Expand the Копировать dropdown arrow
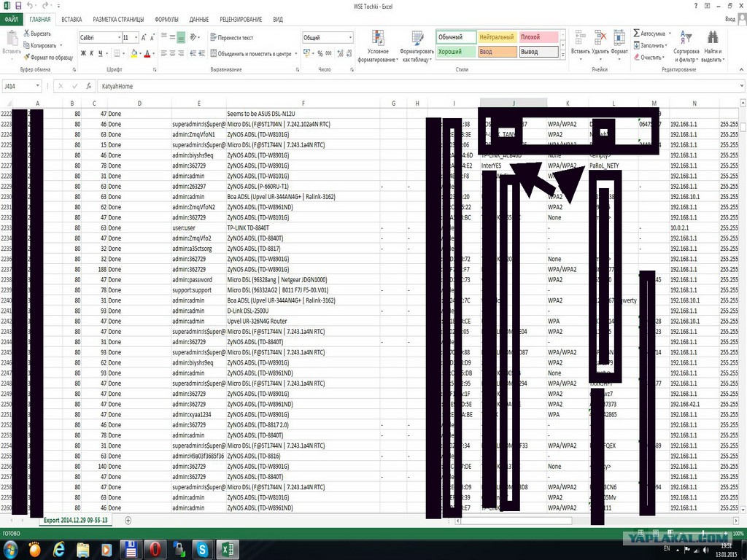 click(x=61, y=46)
